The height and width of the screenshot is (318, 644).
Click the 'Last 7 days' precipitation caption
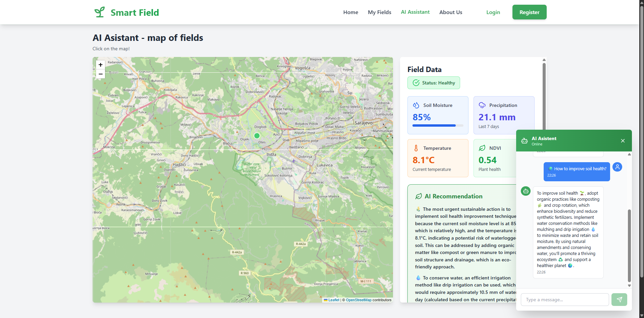[x=489, y=127]
